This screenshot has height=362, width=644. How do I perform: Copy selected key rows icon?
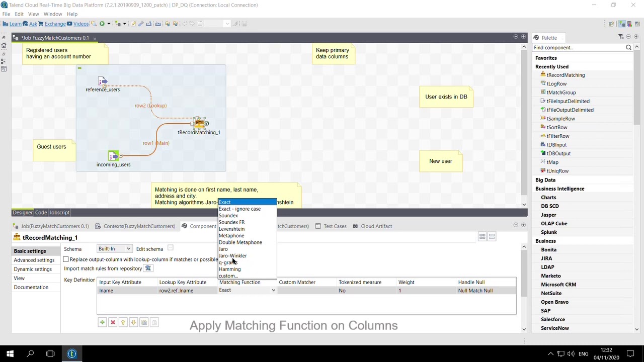(x=144, y=322)
